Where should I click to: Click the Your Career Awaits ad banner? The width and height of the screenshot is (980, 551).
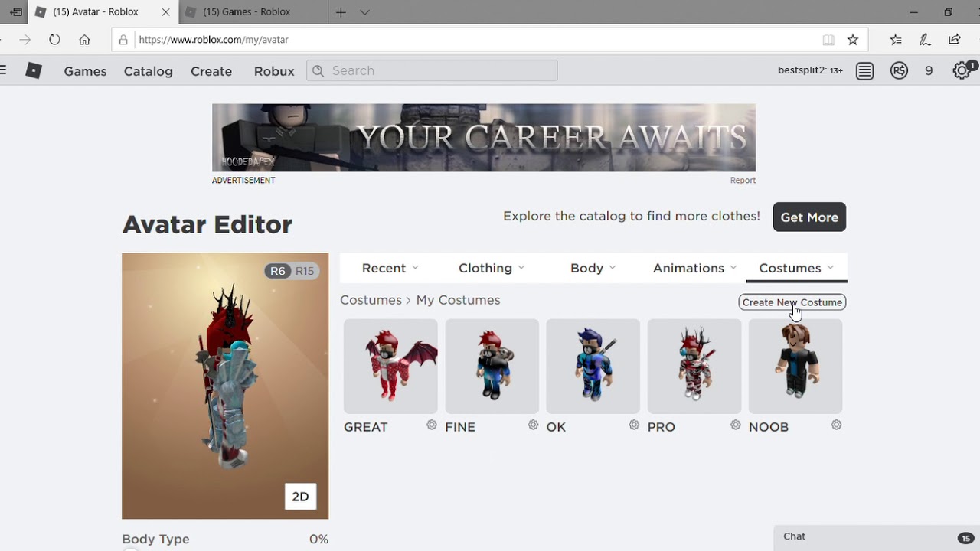pyautogui.click(x=484, y=138)
